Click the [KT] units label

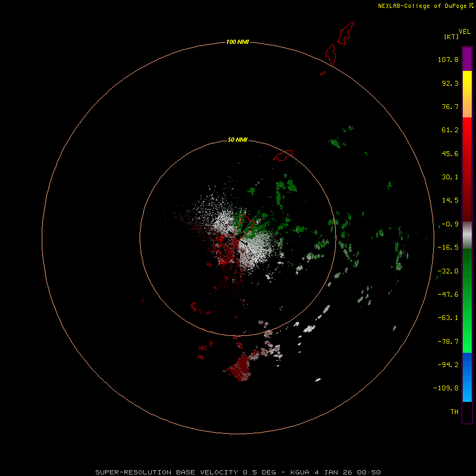point(452,36)
